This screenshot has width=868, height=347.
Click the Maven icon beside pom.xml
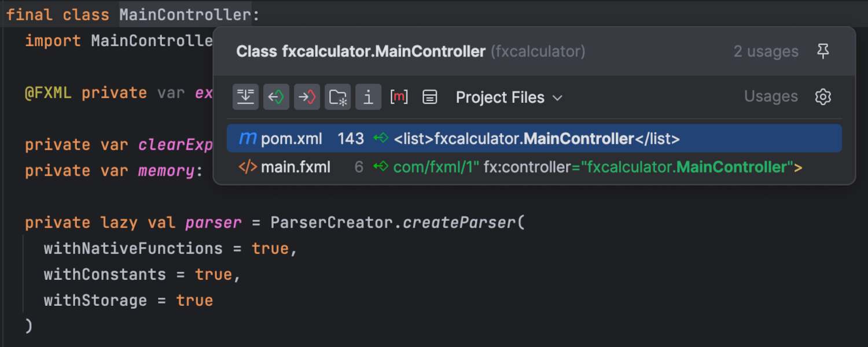coord(248,139)
